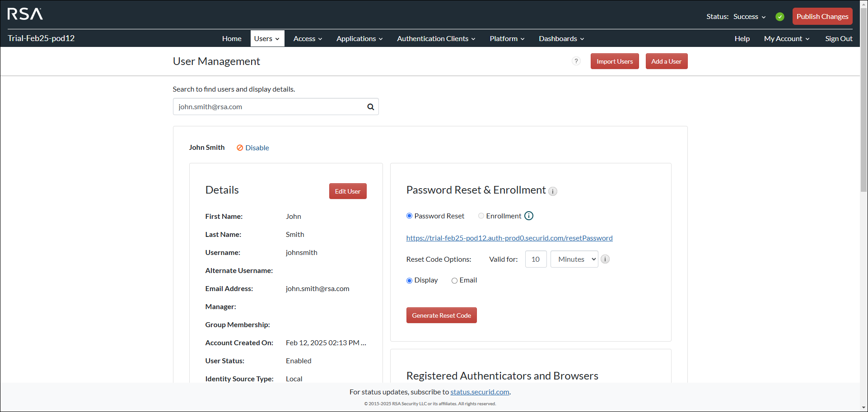The width and height of the screenshot is (868, 412).
Task: Visit the status.securid.com link
Action: click(480, 392)
